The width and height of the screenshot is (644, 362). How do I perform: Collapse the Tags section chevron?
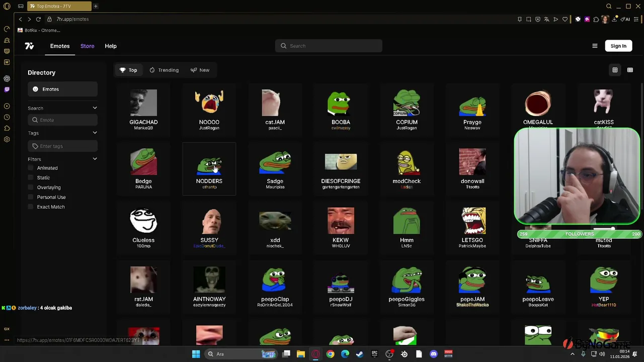(x=95, y=133)
